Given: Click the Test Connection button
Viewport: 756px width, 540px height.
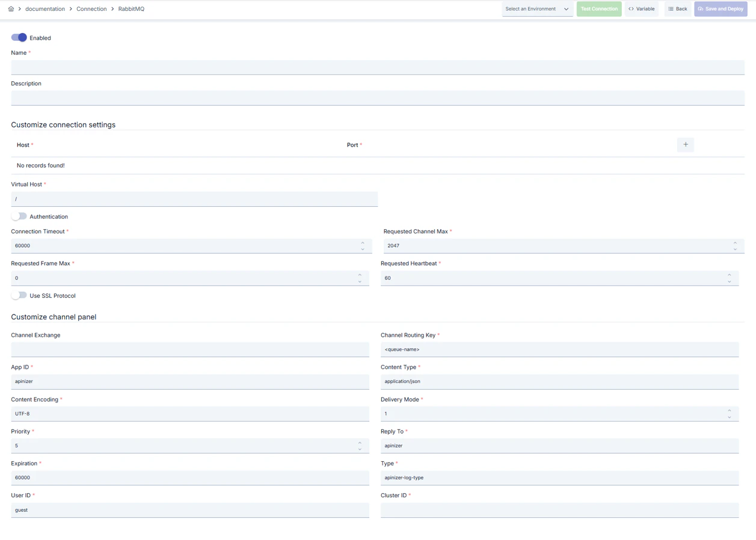Looking at the screenshot, I should click(x=599, y=9).
